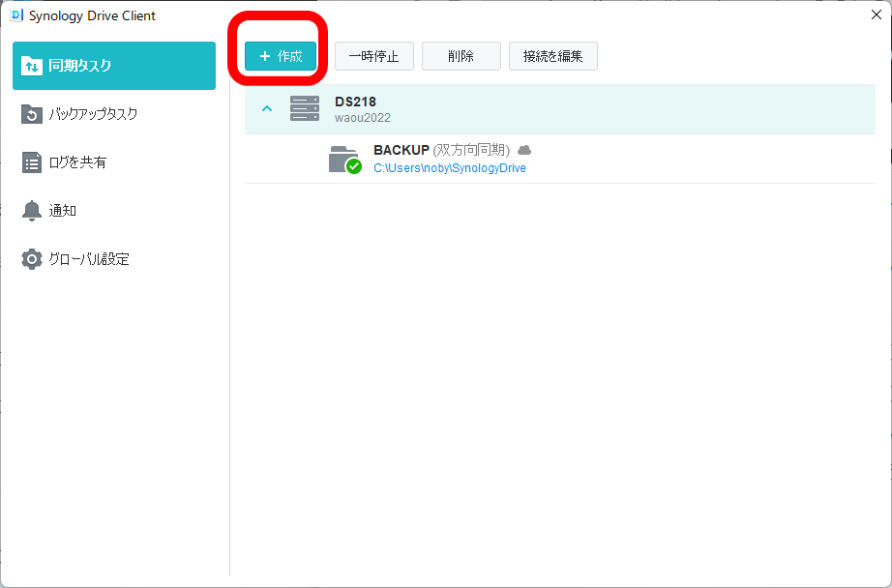Click the cloud icon next to BACKUP task
Screen dimensions: 892x588
pyautogui.click(x=524, y=150)
